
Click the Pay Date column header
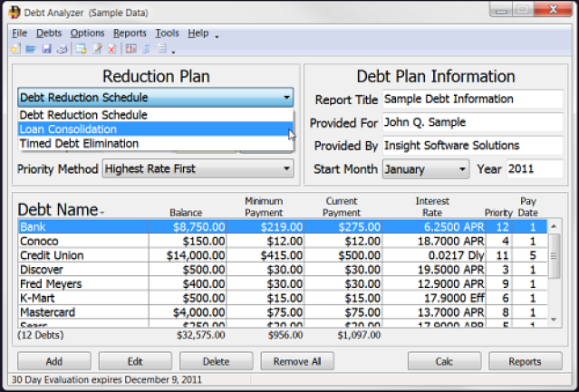pyautogui.click(x=528, y=207)
